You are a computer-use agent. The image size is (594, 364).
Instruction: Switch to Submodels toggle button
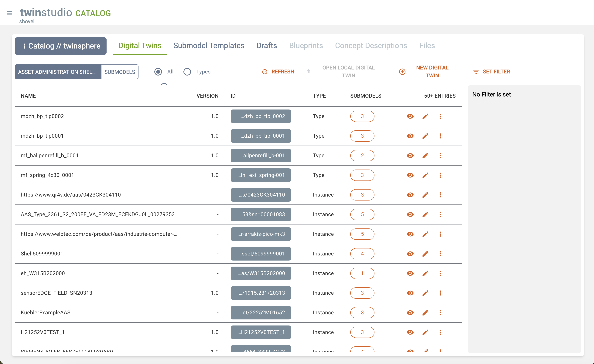point(120,72)
